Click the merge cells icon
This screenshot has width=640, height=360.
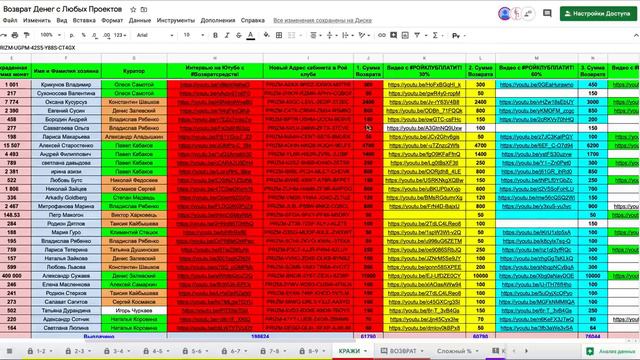tap(291, 36)
